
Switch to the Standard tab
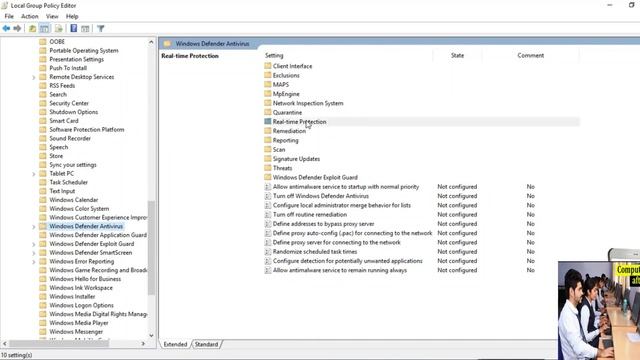pyautogui.click(x=207, y=344)
